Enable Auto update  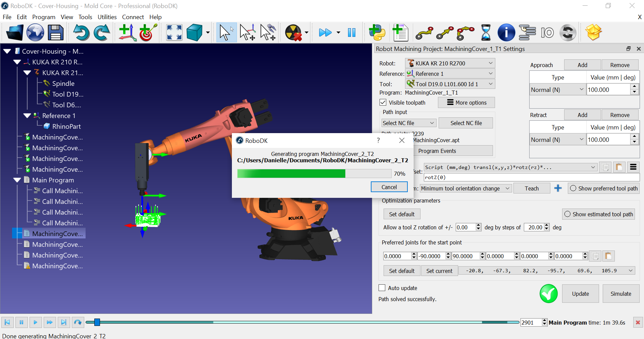tap(382, 288)
